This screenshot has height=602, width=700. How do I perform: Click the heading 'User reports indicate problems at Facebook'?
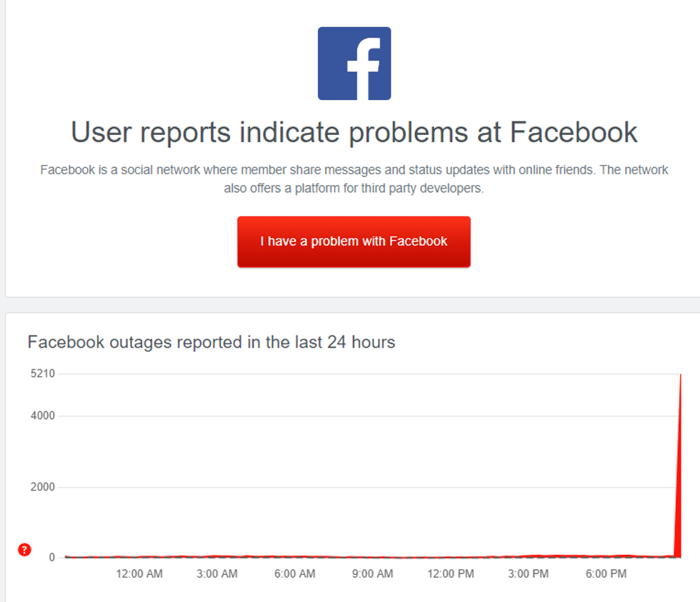(353, 132)
